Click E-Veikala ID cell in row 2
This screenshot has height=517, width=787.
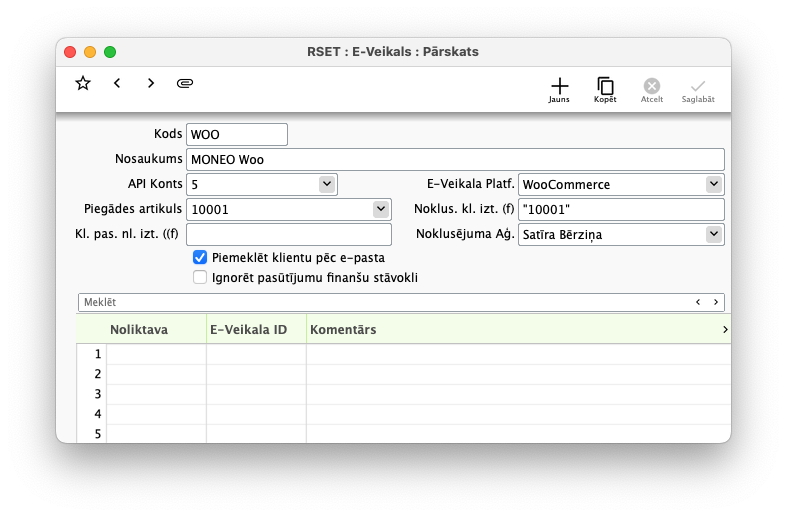[x=256, y=374]
